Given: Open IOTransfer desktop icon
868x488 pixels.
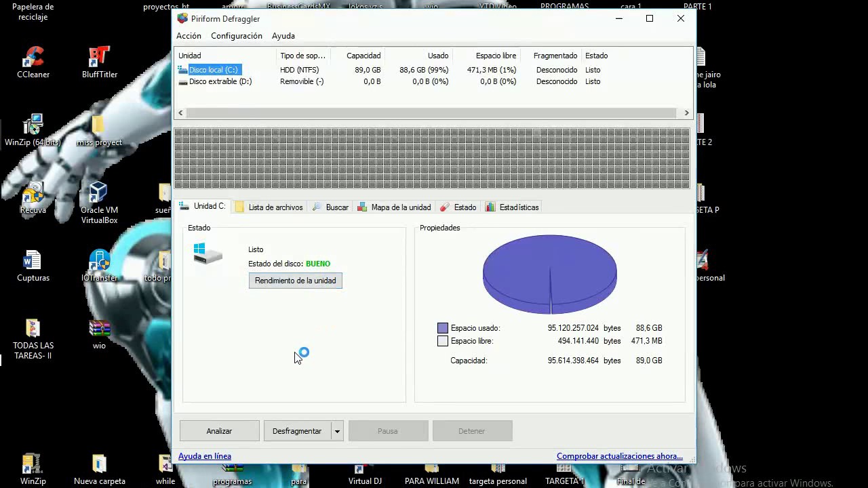Looking at the screenshot, I should click(x=100, y=266).
